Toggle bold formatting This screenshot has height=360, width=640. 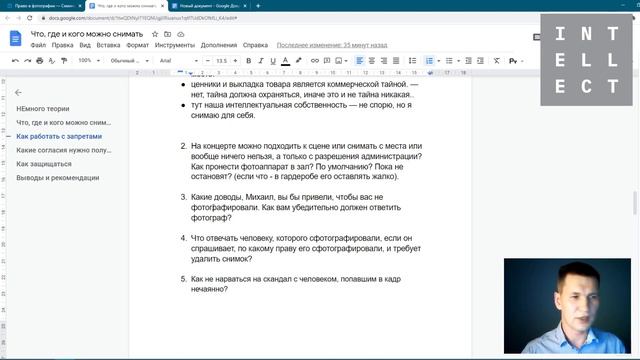pyautogui.click(x=248, y=61)
